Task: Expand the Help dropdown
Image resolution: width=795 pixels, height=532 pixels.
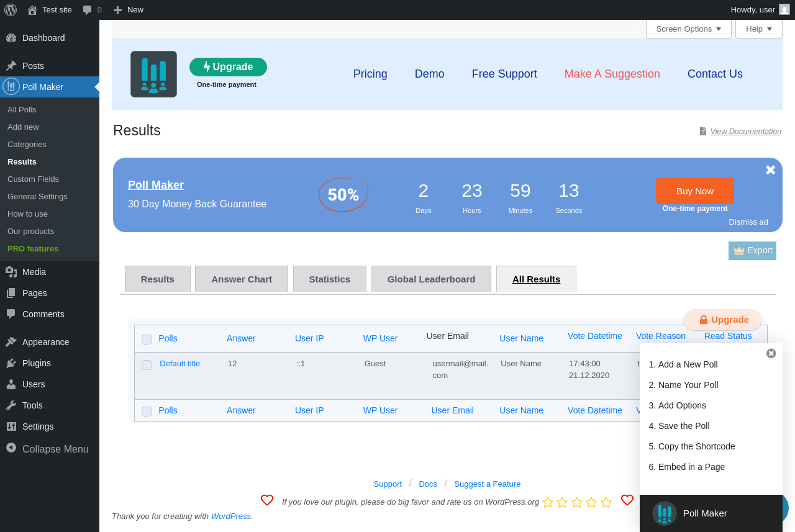Action: tap(759, 29)
